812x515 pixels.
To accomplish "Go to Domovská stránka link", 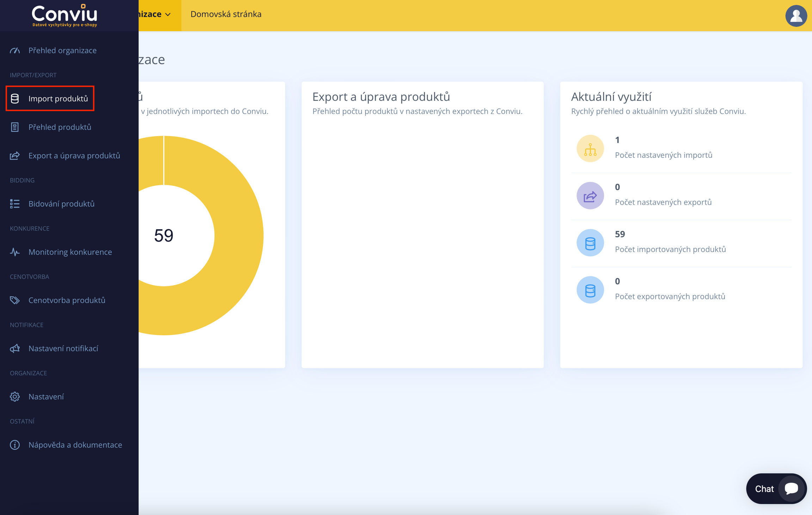I will [226, 14].
